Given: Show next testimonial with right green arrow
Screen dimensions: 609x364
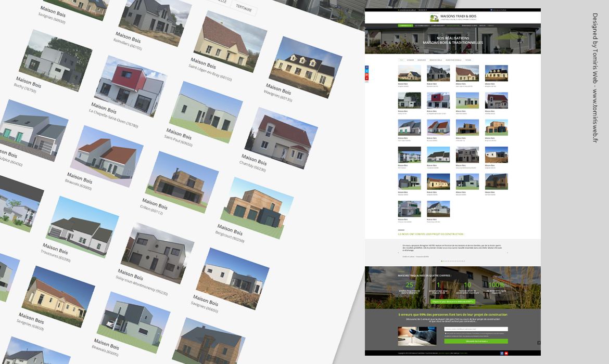Looking at the screenshot, I should pyautogui.click(x=508, y=253).
